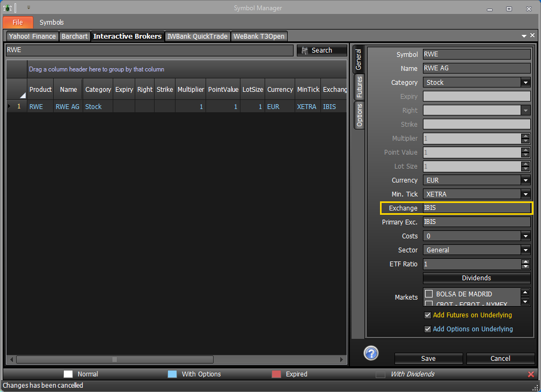Open the Dividends button
This screenshot has width=541, height=392.
click(x=477, y=278)
